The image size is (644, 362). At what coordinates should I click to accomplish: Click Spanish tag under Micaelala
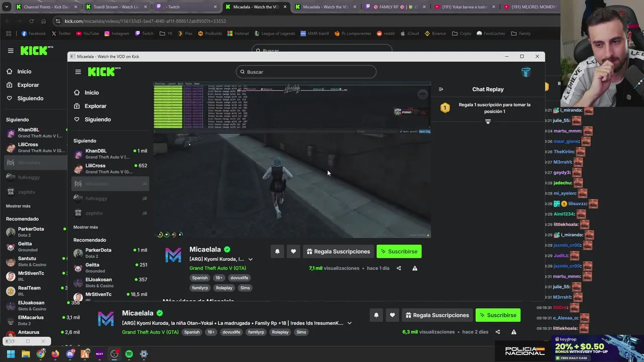click(200, 278)
